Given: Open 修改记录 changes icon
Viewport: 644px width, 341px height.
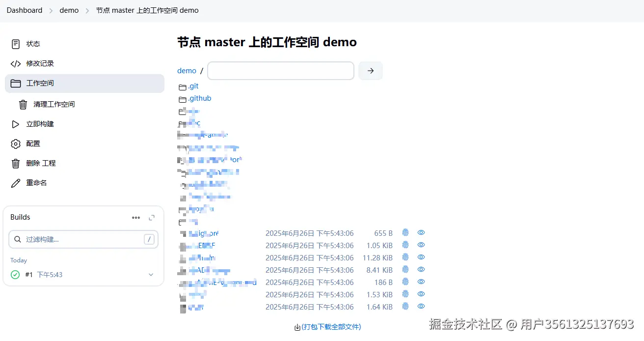Looking at the screenshot, I should click(15, 63).
